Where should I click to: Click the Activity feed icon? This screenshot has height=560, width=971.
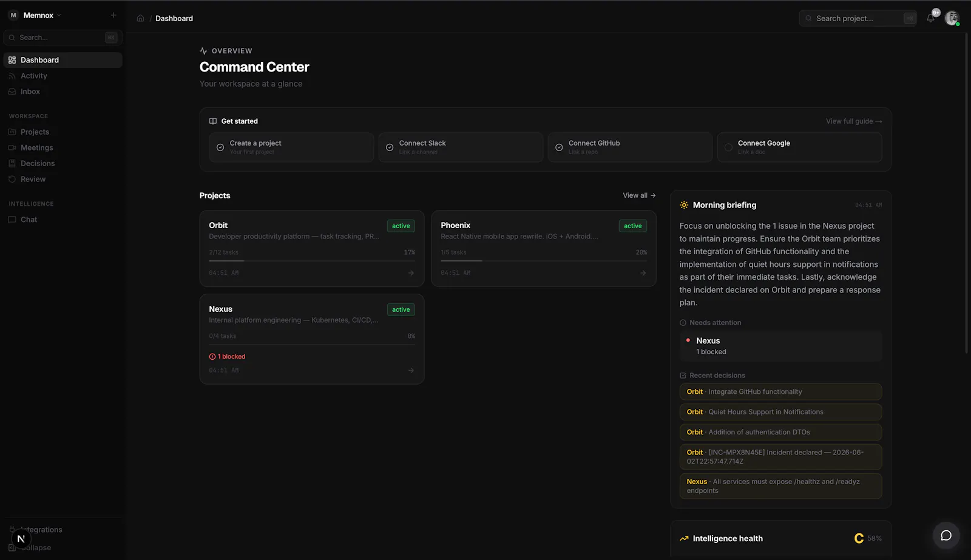pos(12,76)
